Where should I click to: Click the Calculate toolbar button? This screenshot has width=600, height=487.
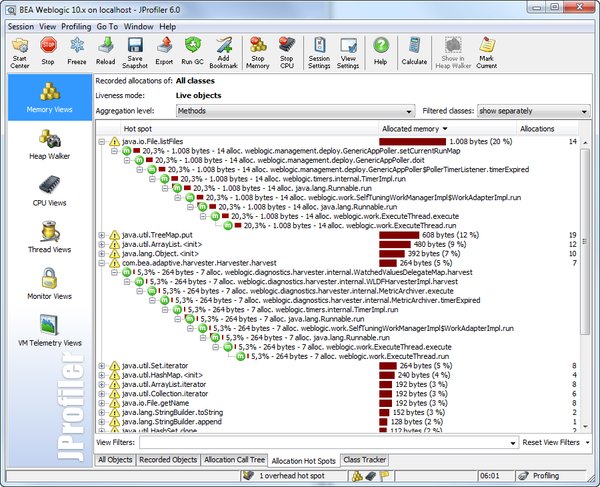click(x=414, y=52)
